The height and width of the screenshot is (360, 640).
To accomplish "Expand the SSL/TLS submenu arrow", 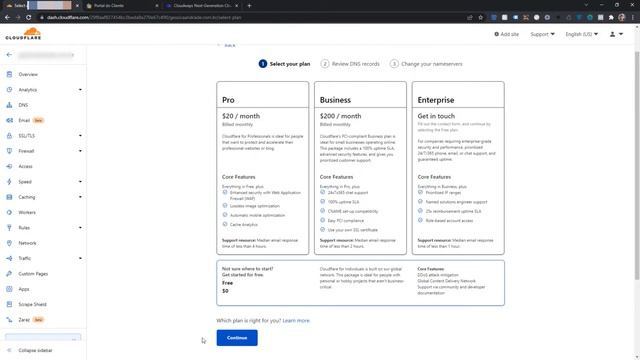I will tap(80, 136).
